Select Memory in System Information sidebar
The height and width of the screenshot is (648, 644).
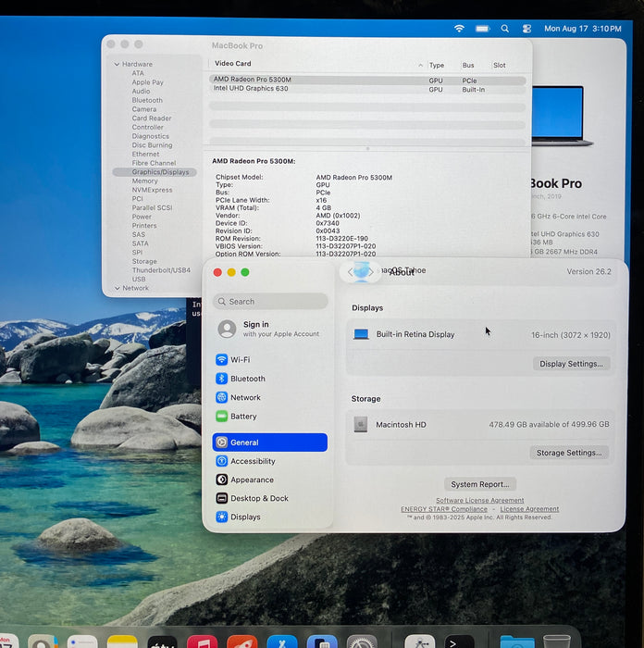144,181
